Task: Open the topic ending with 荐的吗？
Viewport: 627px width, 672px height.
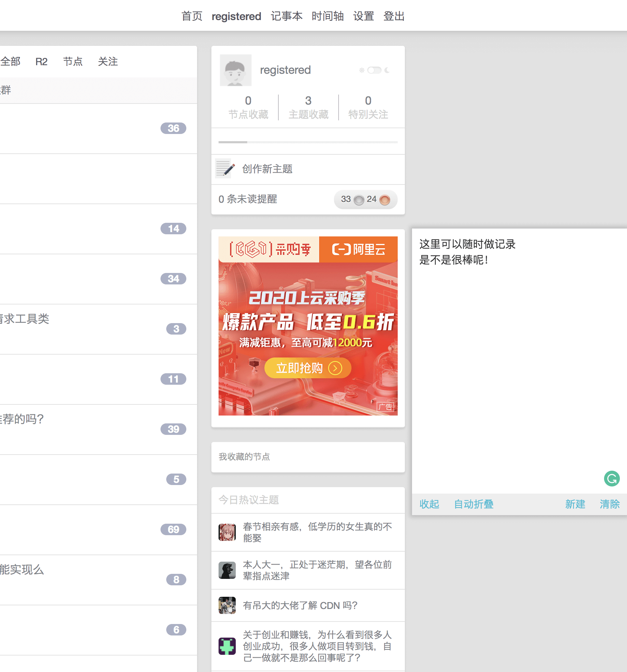Action: pos(22,419)
